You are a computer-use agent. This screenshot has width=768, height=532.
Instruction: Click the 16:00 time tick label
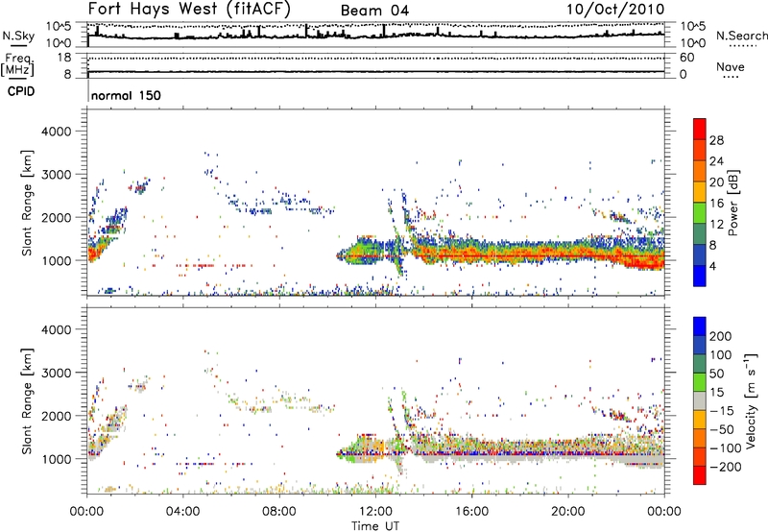coord(471,512)
